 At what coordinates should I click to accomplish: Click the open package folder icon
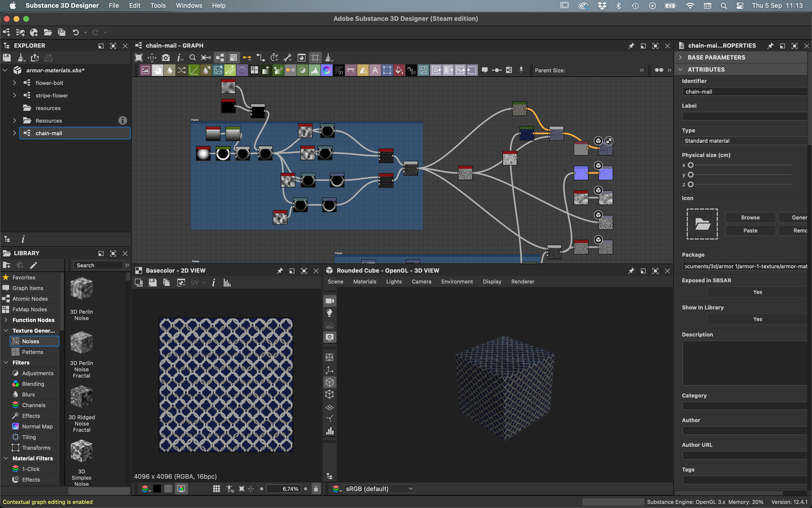48,32
